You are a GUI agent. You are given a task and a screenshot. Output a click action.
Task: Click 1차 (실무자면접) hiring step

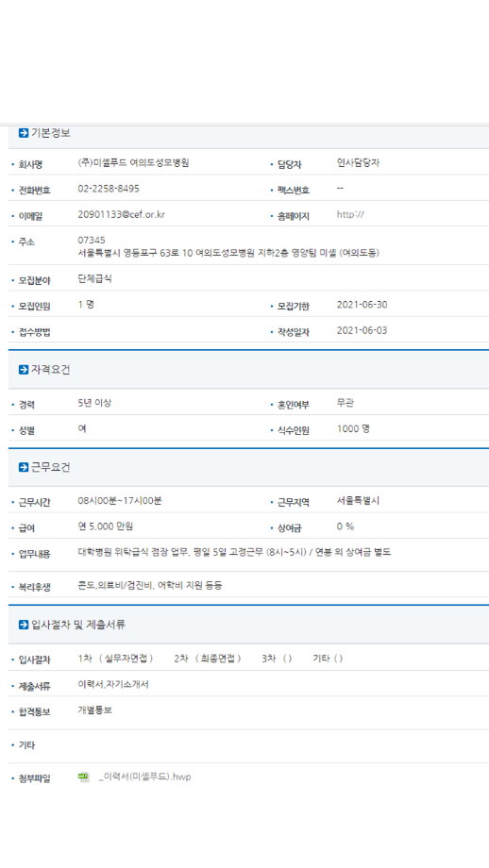pos(115,659)
